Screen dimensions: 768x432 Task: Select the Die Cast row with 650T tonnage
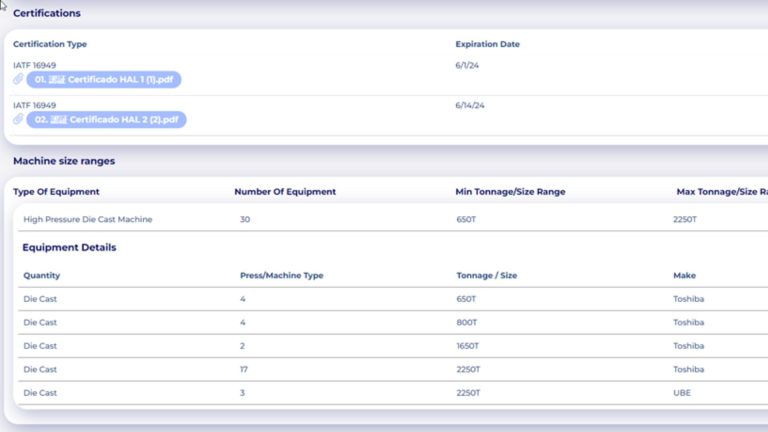tap(42, 299)
